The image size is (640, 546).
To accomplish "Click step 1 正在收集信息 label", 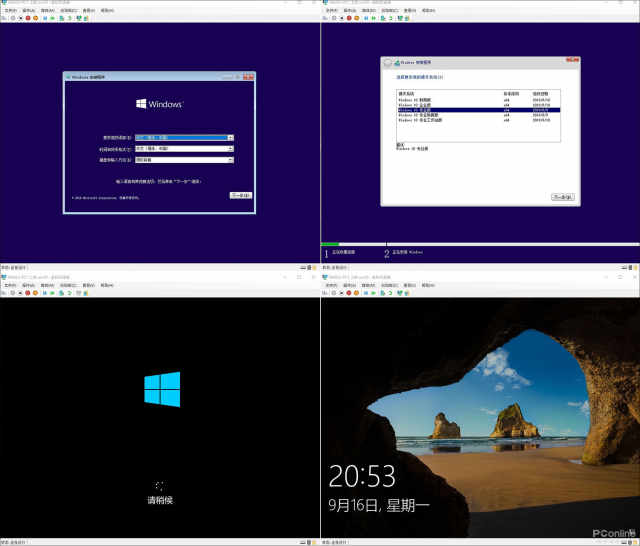I will (343, 252).
